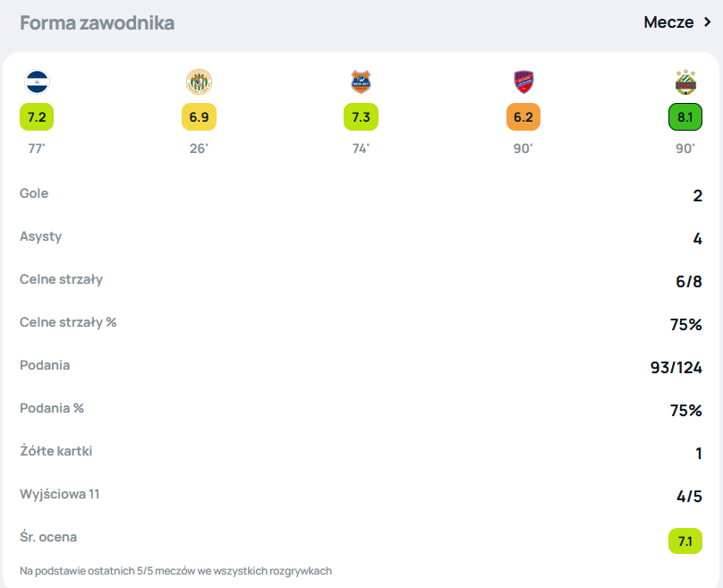
Task: Select the 7.3 rating badge
Action: (x=361, y=117)
